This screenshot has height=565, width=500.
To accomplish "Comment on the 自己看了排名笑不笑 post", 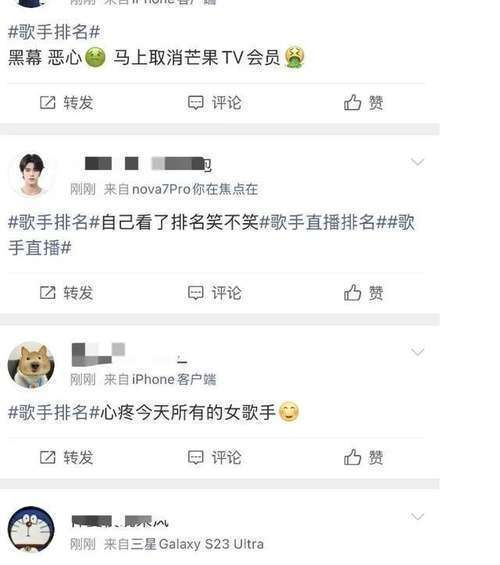I will pyautogui.click(x=215, y=293).
